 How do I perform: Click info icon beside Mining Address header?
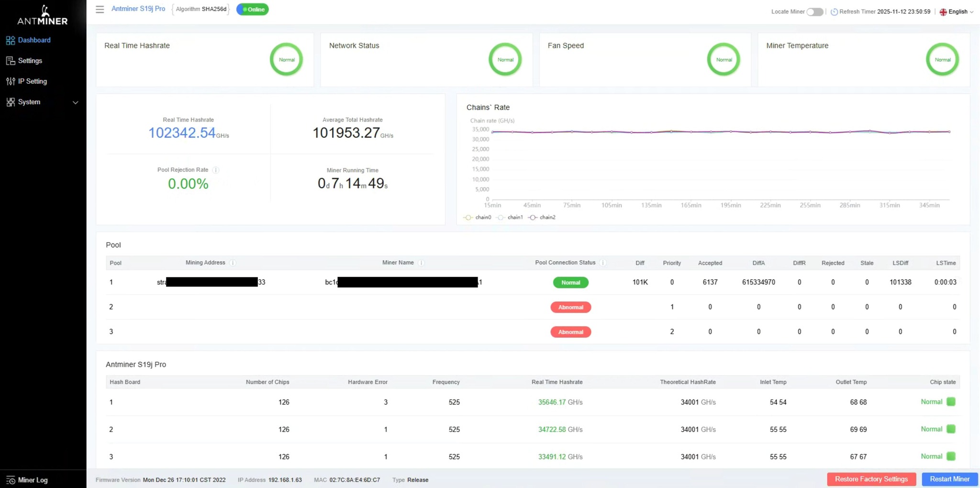tap(233, 263)
